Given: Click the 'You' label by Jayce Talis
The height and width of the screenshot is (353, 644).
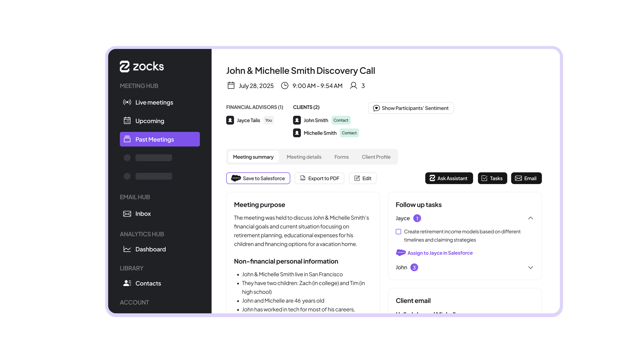Looking at the screenshot, I should click(x=268, y=120).
